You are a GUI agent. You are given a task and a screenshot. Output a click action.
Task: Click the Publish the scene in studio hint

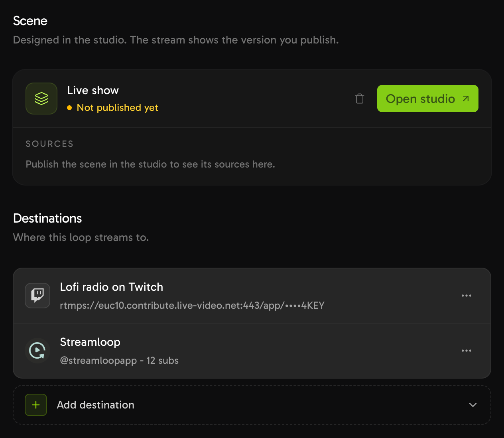coord(150,164)
